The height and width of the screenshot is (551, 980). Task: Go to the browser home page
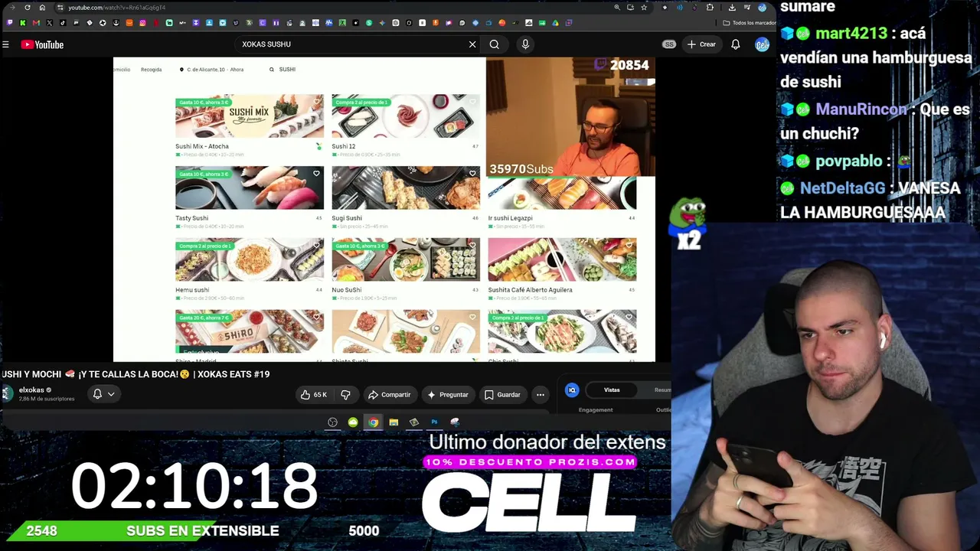pos(42,8)
